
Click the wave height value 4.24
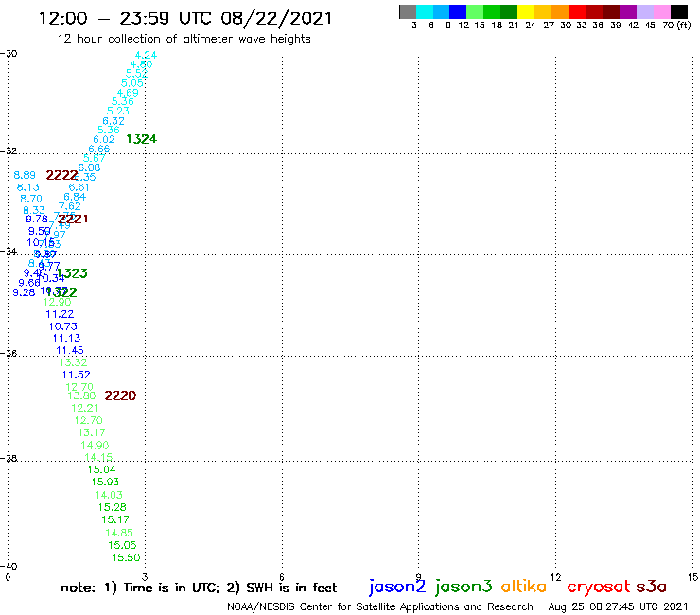146,55
